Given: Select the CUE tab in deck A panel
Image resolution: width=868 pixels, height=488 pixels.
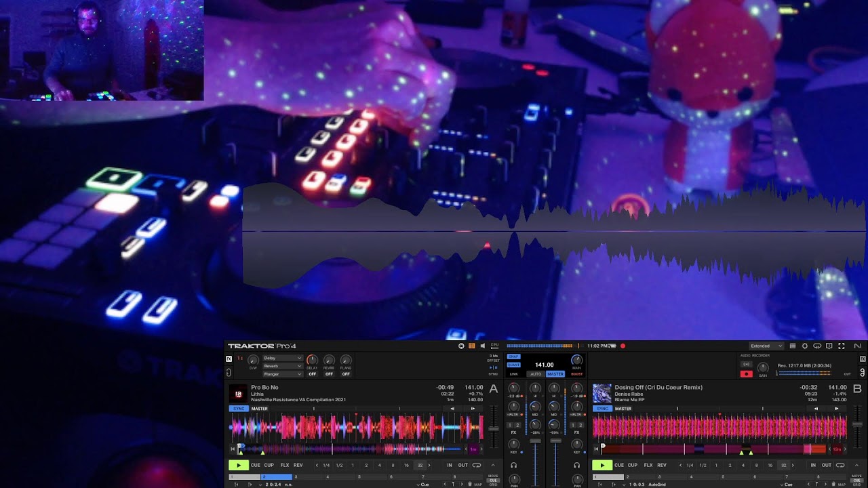Looking at the screenshot, I should click(493, 481).
